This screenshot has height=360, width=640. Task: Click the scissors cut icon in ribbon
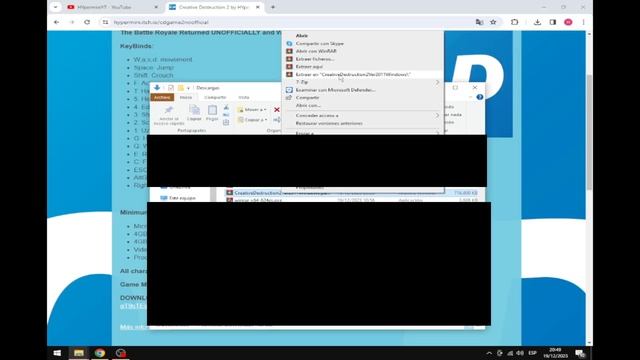[x=226, y=107]
